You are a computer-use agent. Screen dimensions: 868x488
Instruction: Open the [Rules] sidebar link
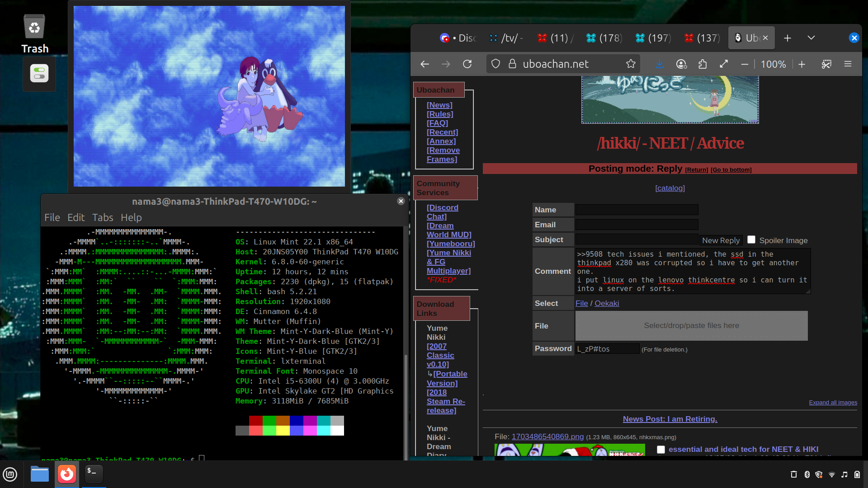click(x=440, y=114)
